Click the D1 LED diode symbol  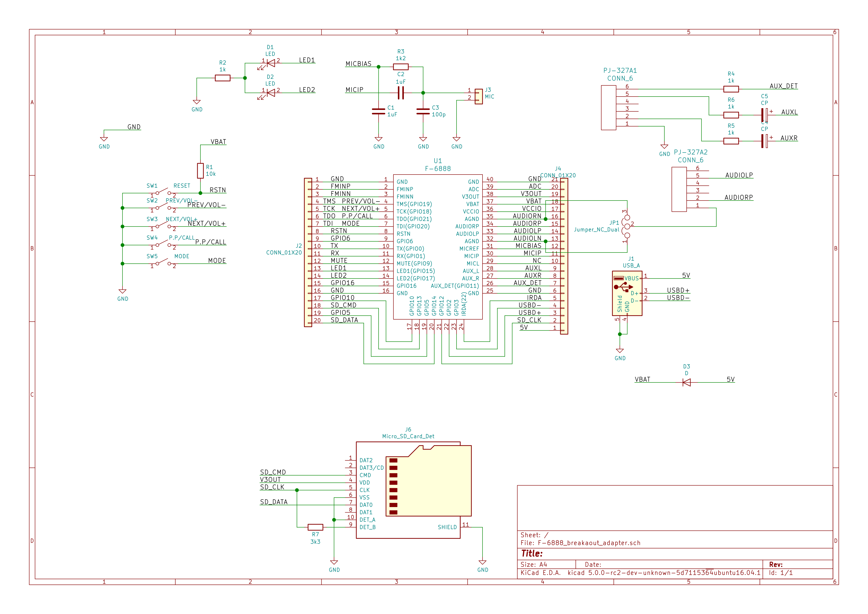(271, 63)
